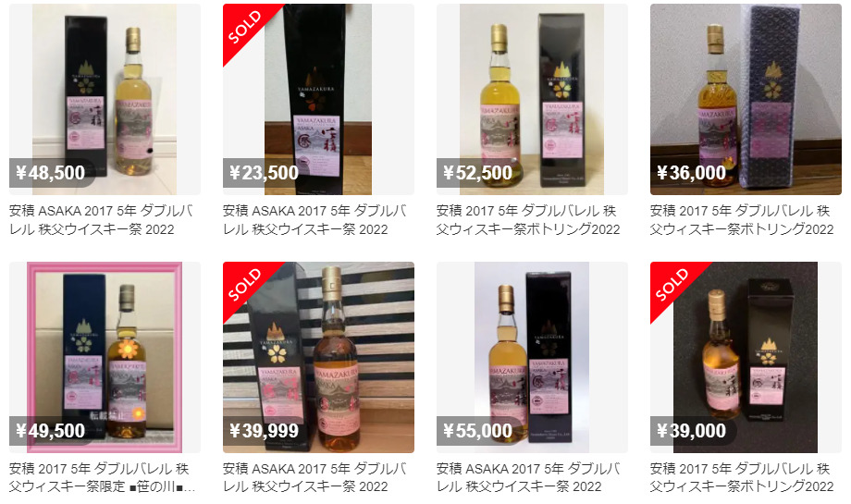The width and height of the screenshot is (851, 504).
Task: Click the SOLD ribbon on ¥23,500 item
Action: 244,27
